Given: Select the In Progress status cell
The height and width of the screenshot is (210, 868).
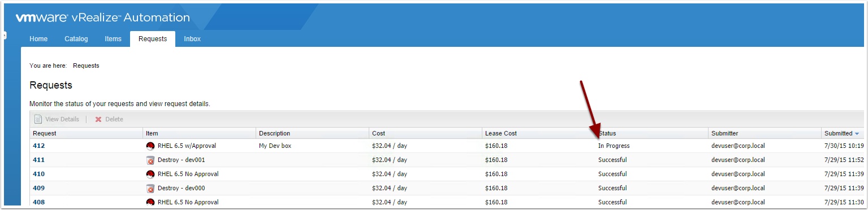Looking at the screenshot, I should point(614,146).
